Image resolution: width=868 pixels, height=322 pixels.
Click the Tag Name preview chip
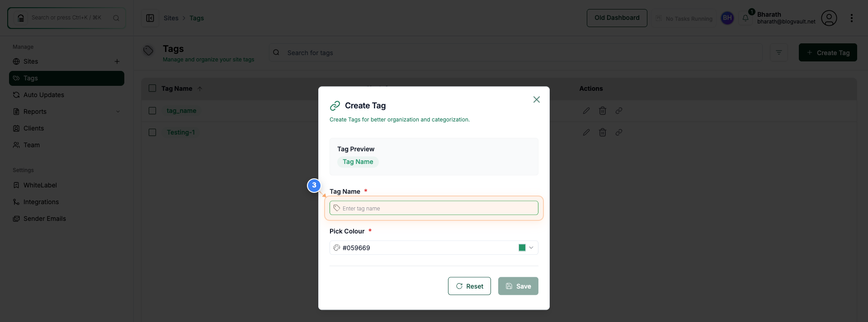(358, 162)
